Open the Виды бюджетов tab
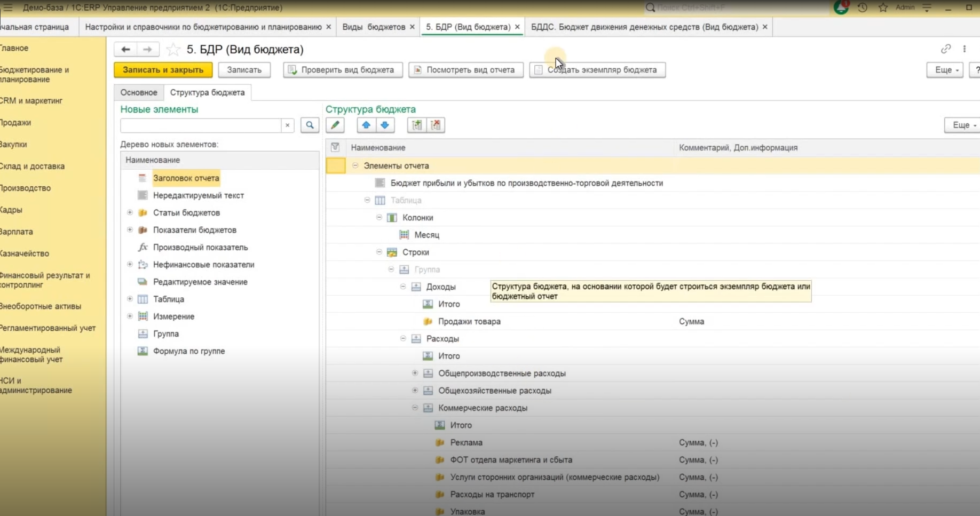The width and height of the screenshot is (980, 516). [x=373, y=27]
